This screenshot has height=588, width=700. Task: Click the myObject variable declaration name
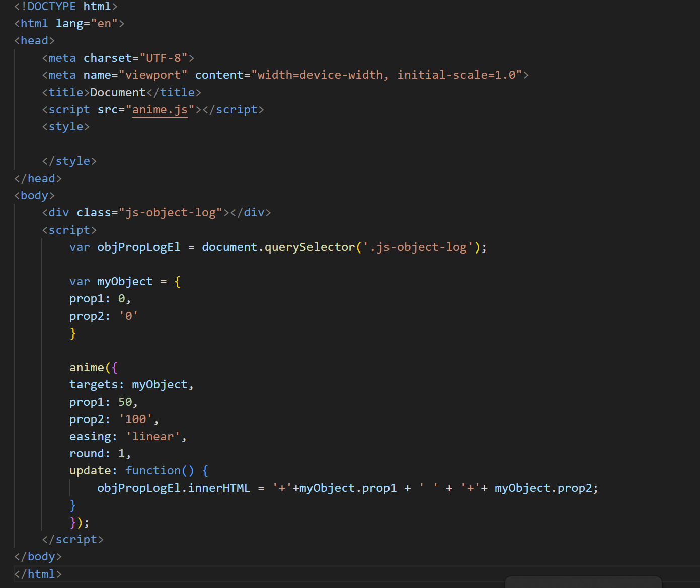pos(125,282)
